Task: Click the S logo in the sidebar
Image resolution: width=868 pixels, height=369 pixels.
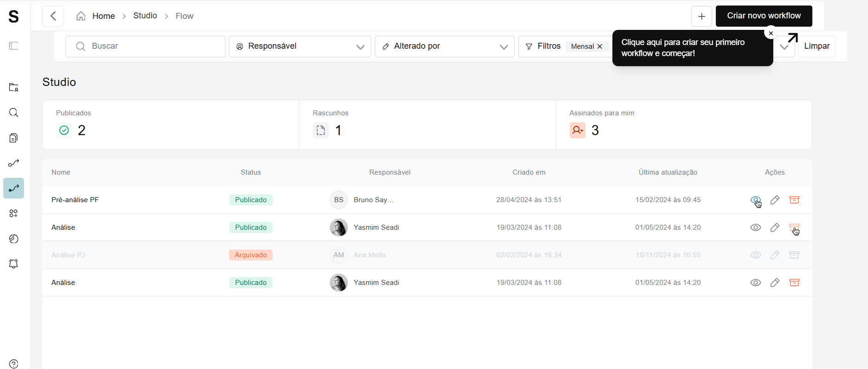Action: 14,17
